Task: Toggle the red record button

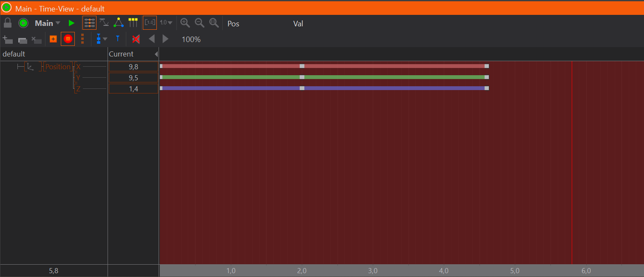Action: pyautogui.click(x=68, y=39)
